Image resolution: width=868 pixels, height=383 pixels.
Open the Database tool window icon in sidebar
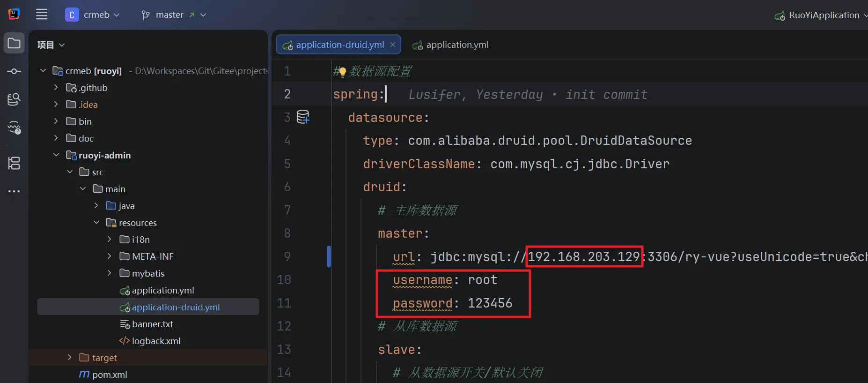pyautogui.click(x=14, y=99)
